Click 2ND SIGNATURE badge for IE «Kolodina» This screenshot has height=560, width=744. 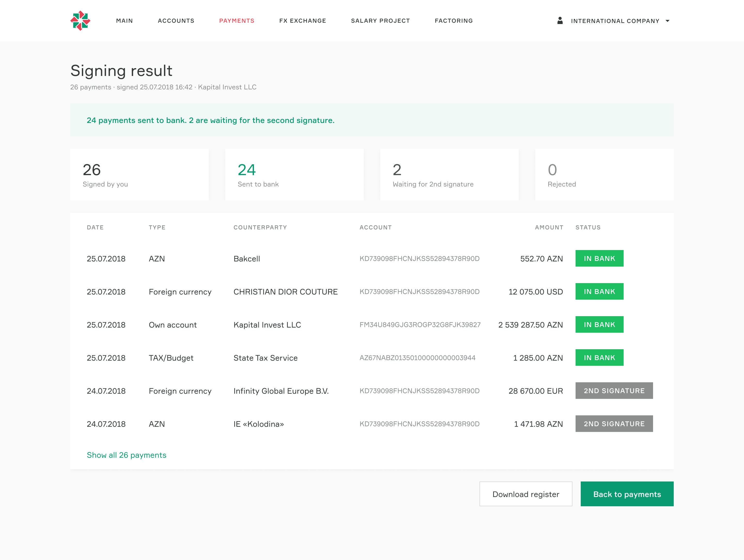[x=614, y=423]
